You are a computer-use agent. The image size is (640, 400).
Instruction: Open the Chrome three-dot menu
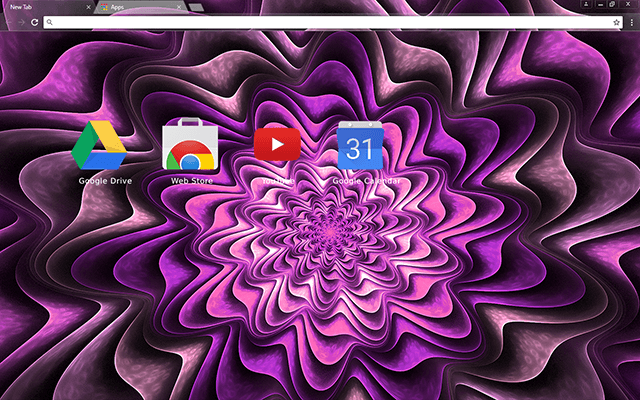[x=631, y=22]
